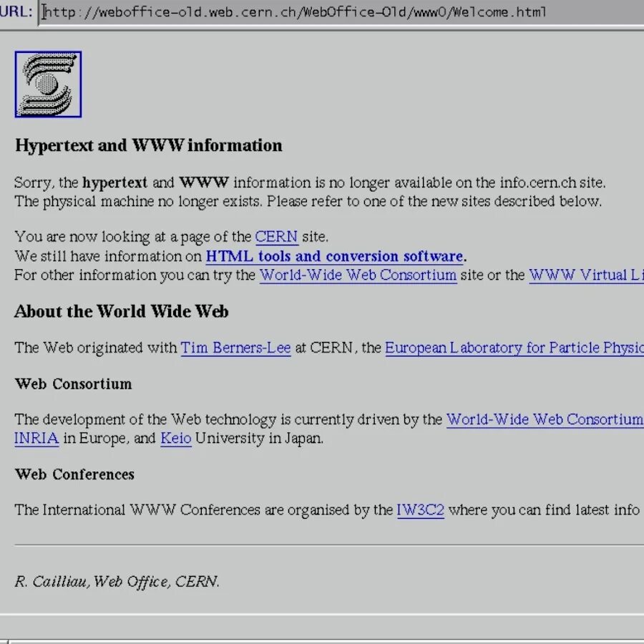Visit the Tim Berners-Lee link
Viewport: 644px width, 644px height.
pos(235,348)
